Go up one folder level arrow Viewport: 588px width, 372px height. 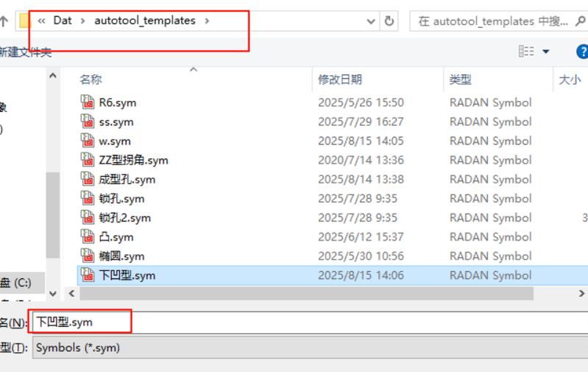[4, 21]
